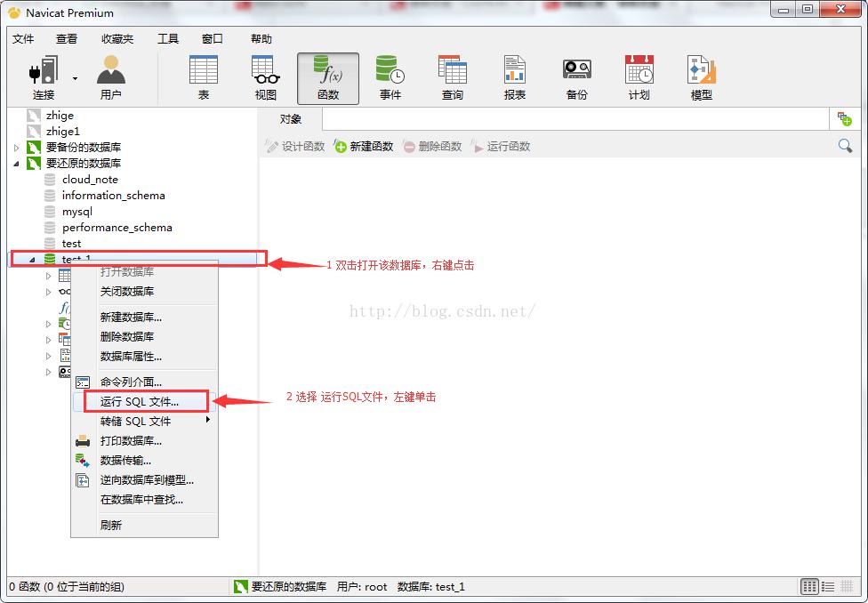Switch to detail view in status bar
Viewport: 868px width, 603px height.
(x=847, y=586)
